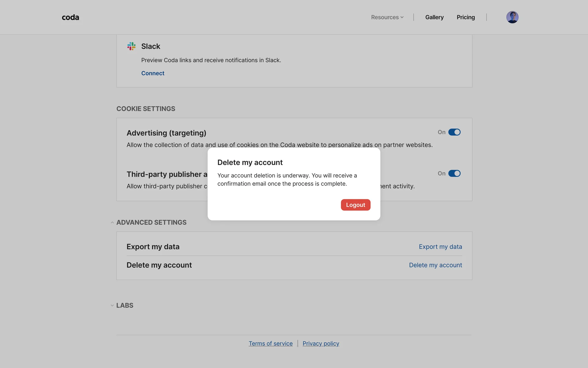Expand the Labs section
Viewport: 588px width, 368px height.
point(112,305)
